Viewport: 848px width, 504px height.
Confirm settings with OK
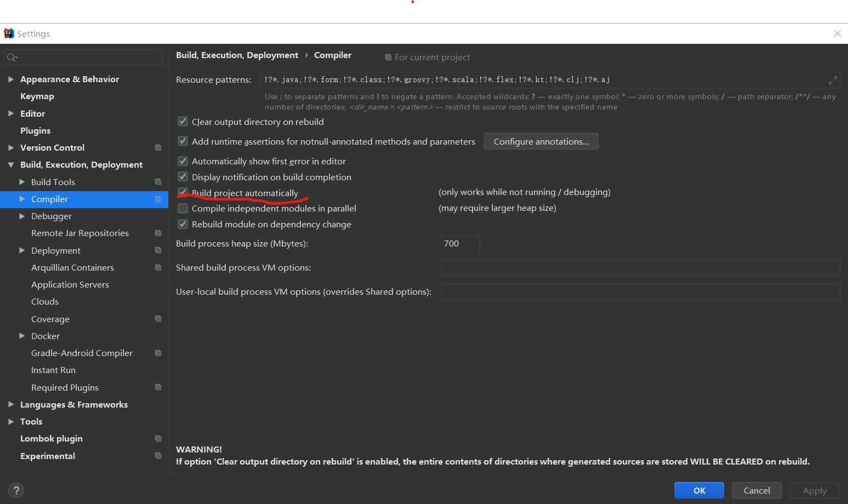[699, 490]
